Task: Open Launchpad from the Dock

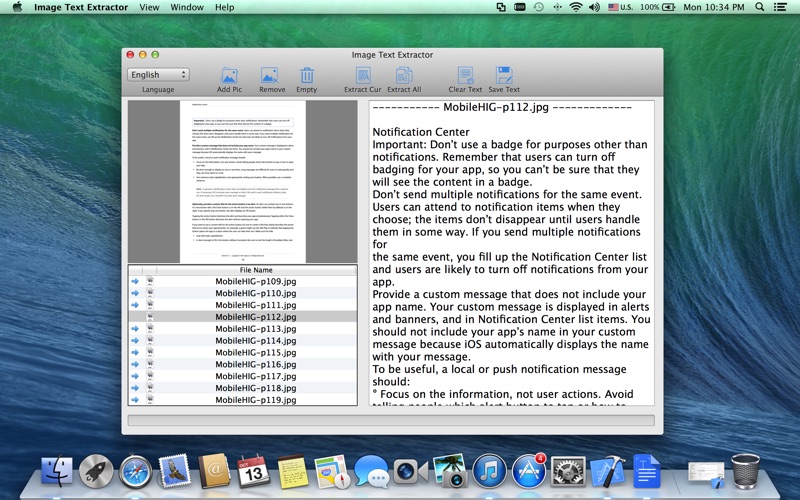Action: coord(96,470)
